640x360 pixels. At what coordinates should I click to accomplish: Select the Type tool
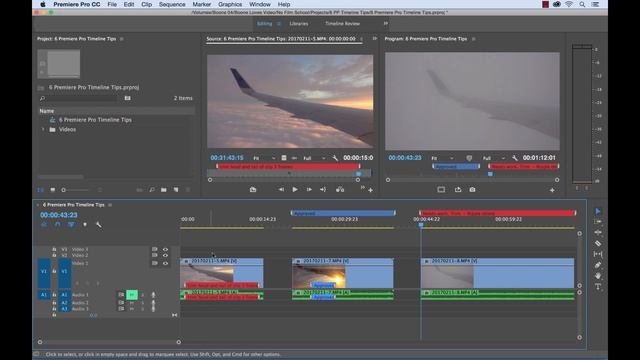click(x=598, y=287)
